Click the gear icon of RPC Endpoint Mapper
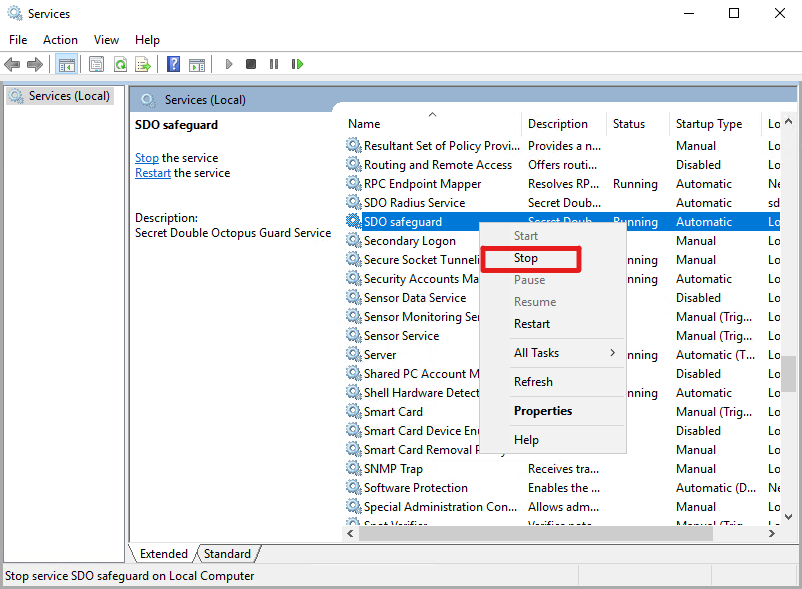Viewport: 802px width, 589px height. [353, 184]
